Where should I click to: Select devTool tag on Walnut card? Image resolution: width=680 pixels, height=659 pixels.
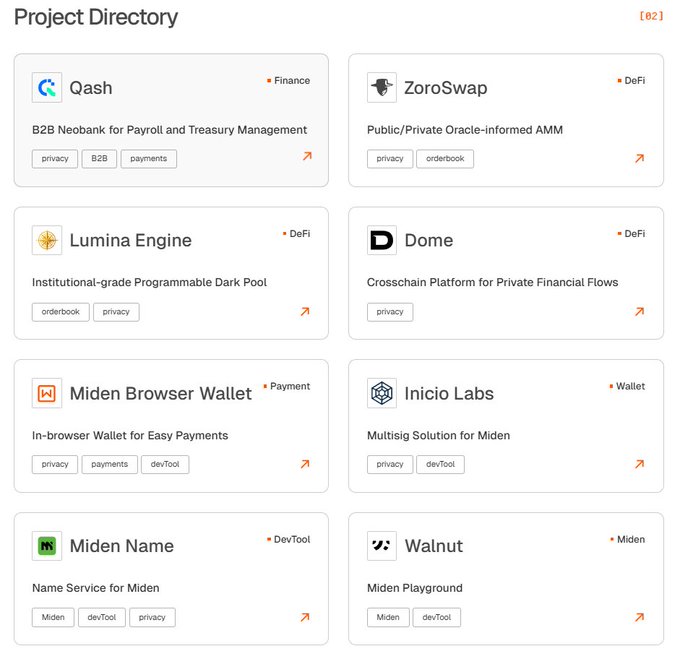[x=437, y=617]
